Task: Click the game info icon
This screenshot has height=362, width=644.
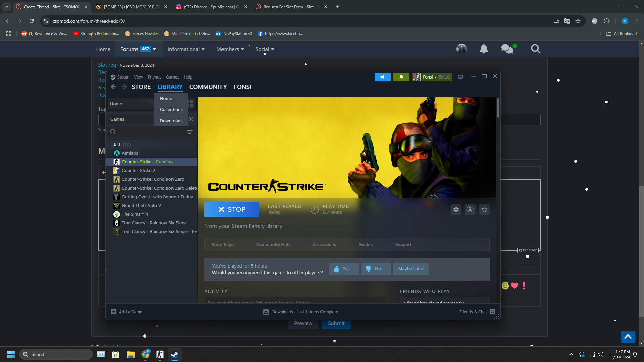Action: pyautogui.click(x=470, y=209)
